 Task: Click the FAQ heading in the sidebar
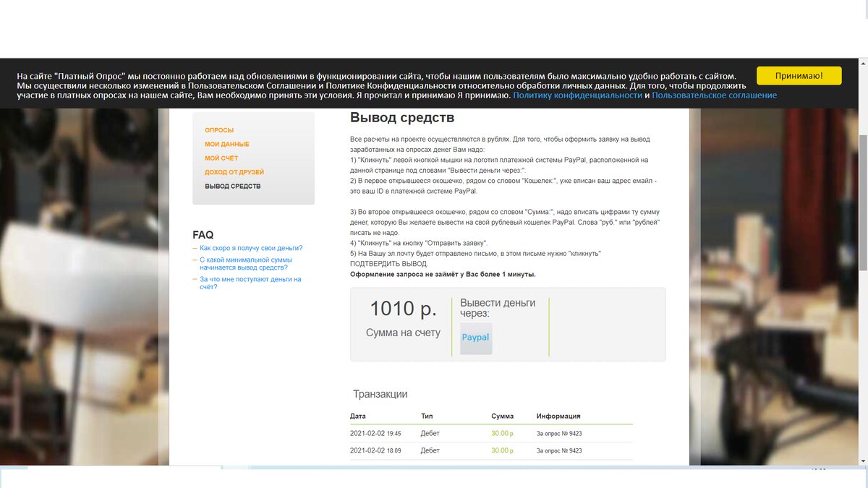tap(203, 235)
